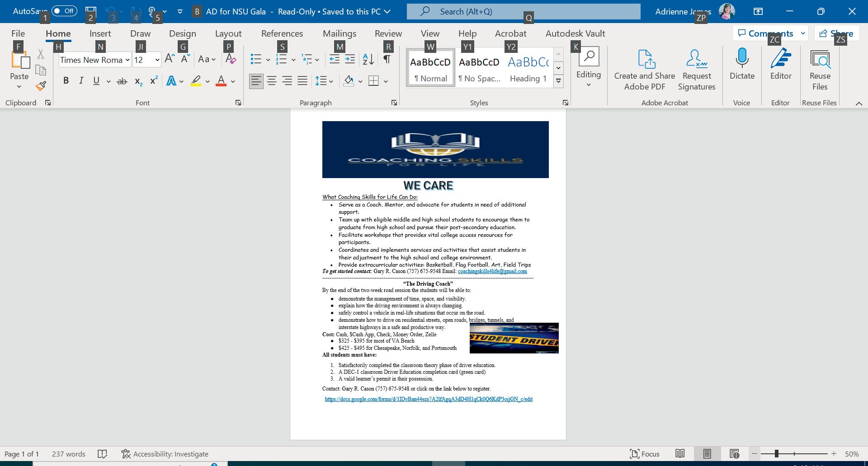Viewport: 868px width, 466px height.
Task: Collapse the ribbon with the chevron
Action: (859, 104)
